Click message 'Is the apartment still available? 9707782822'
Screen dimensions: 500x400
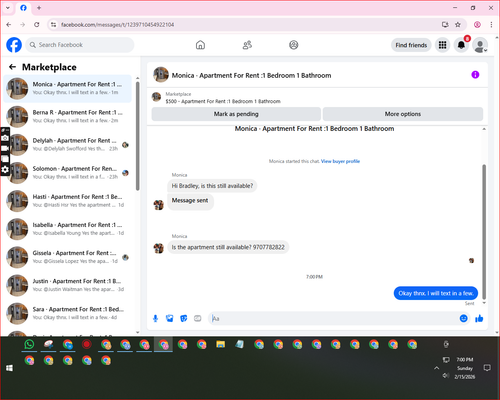[228, 247]
